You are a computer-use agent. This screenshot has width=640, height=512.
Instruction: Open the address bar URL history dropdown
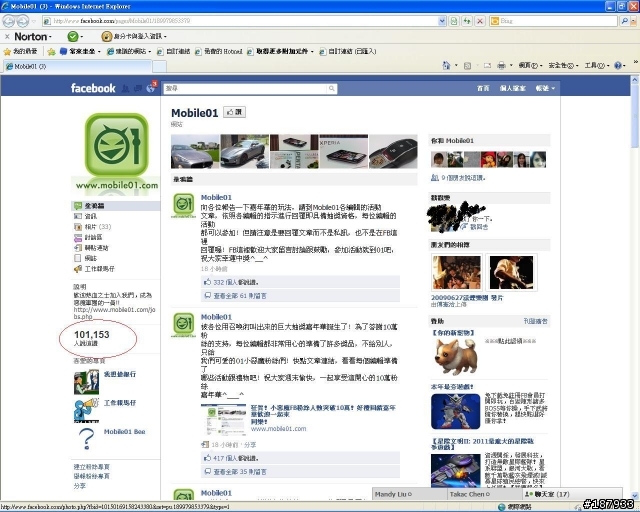pyautogui.click(x=442, y=21)
